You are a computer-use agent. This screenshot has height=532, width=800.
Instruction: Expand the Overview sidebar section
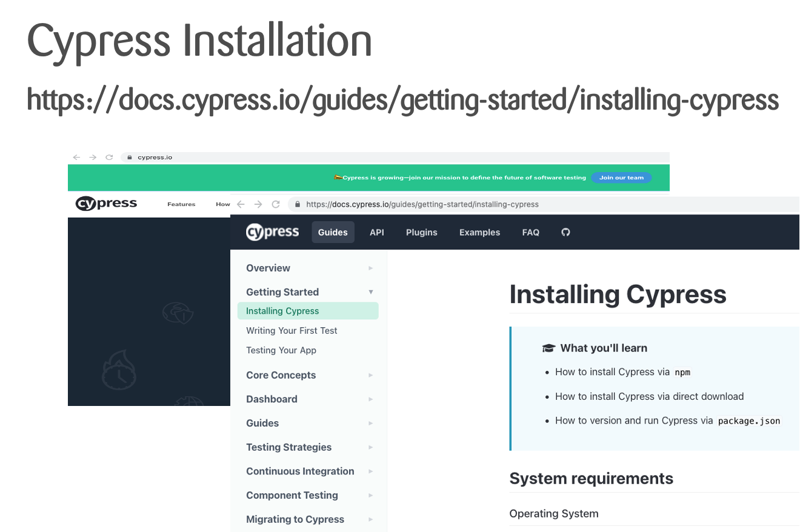click(371, 268)
